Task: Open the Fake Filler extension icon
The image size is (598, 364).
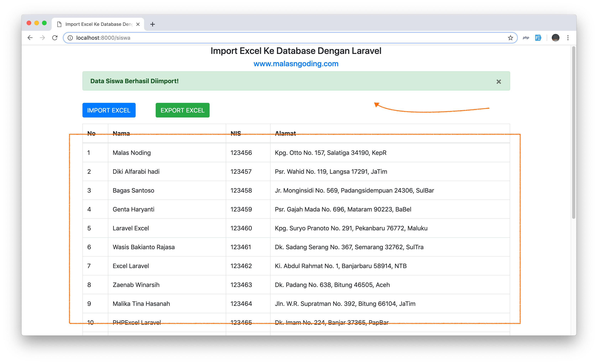Action: click(x=538, y=38)
